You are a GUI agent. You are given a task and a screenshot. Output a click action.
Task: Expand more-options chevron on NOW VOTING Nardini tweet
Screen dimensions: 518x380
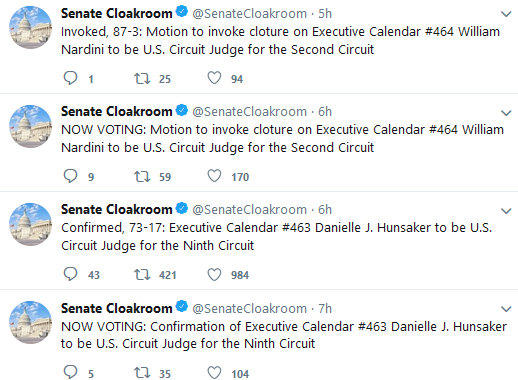pos(506,113)
